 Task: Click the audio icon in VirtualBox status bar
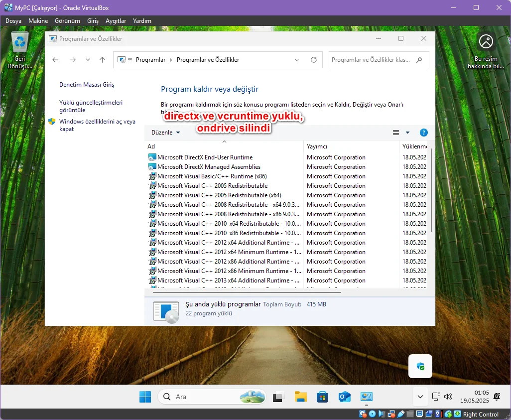[382, 414]
